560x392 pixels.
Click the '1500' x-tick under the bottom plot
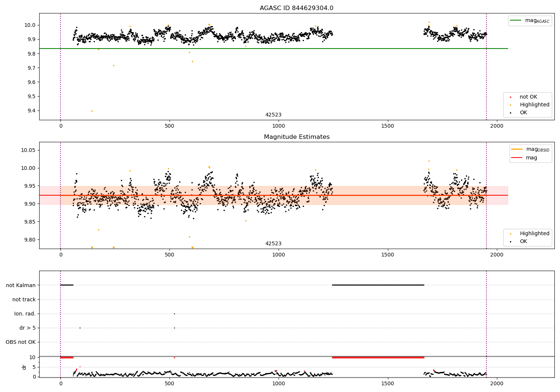tap(388, 384)
